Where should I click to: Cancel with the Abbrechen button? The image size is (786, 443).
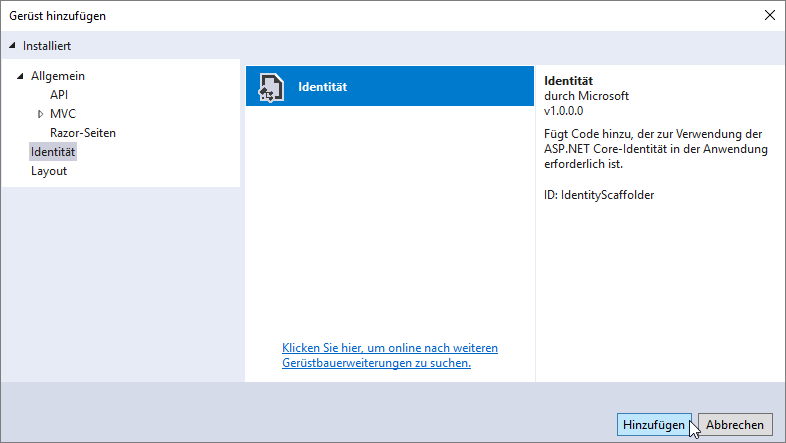735,425
